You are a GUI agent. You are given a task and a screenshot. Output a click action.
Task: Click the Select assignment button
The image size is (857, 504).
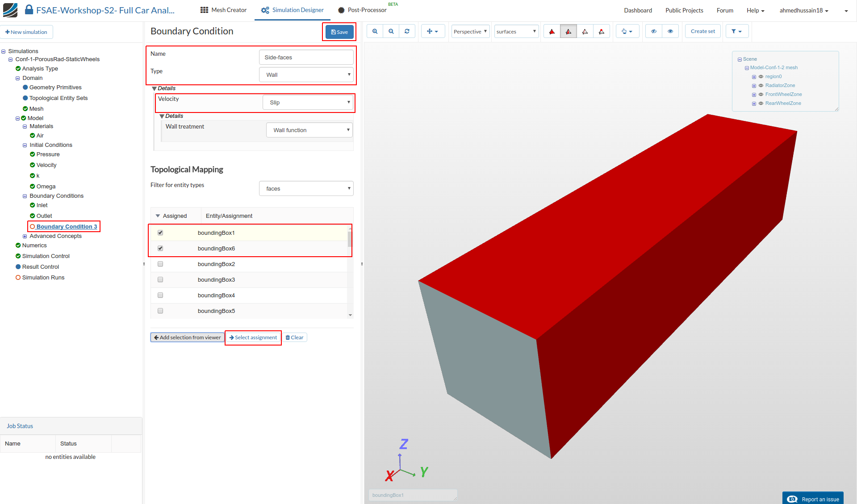click(253, 337)
